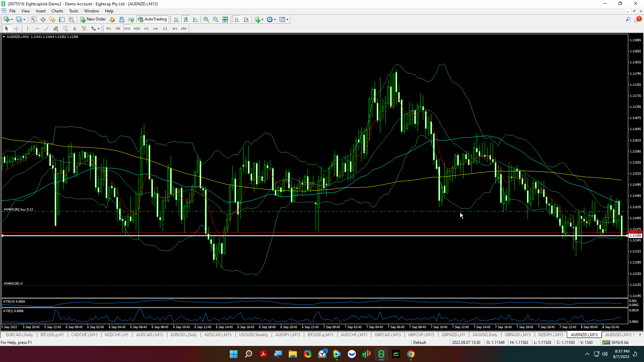Image resolution: width=644 pixels, height=362 pixels.
Task: Open the Charts menu
Action: [57, 11]
